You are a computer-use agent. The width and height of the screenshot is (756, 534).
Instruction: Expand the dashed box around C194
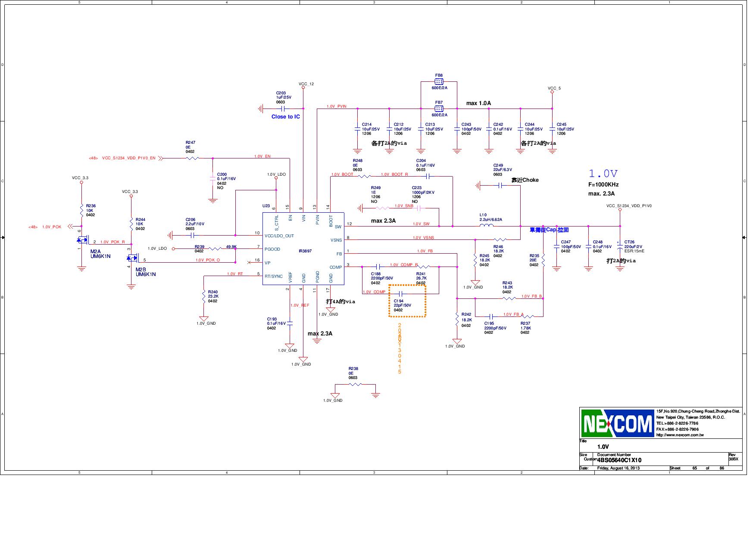click(x=407, y=301)
